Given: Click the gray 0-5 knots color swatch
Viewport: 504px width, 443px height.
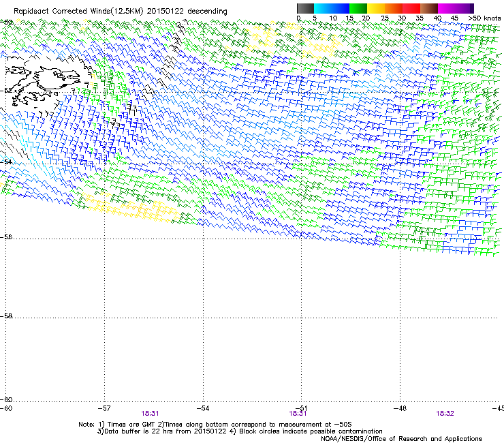Looking at the screenshot, I should click(x=305, y=8).
